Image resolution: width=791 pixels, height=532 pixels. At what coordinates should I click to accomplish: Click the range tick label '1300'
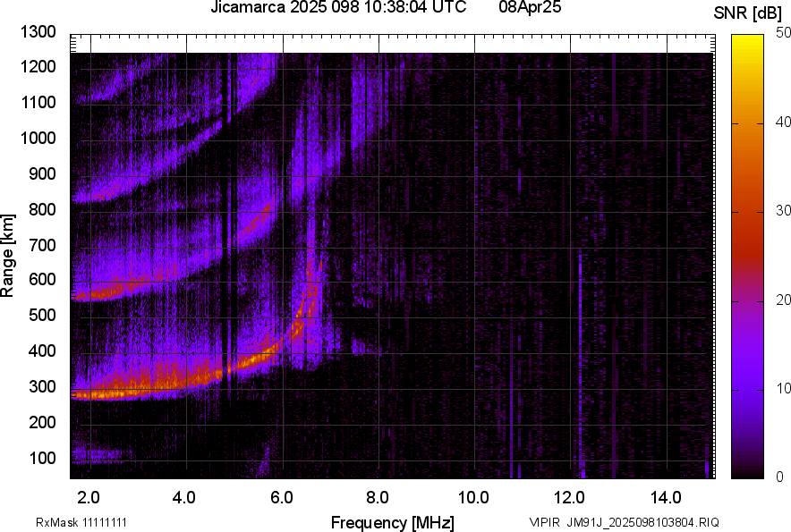[38, 32]
